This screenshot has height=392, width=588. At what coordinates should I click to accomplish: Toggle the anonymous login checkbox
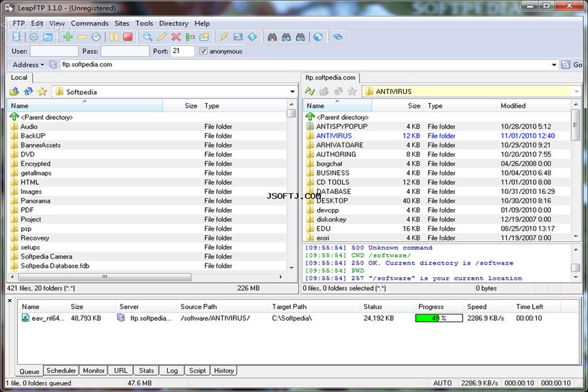coord(204,51)
